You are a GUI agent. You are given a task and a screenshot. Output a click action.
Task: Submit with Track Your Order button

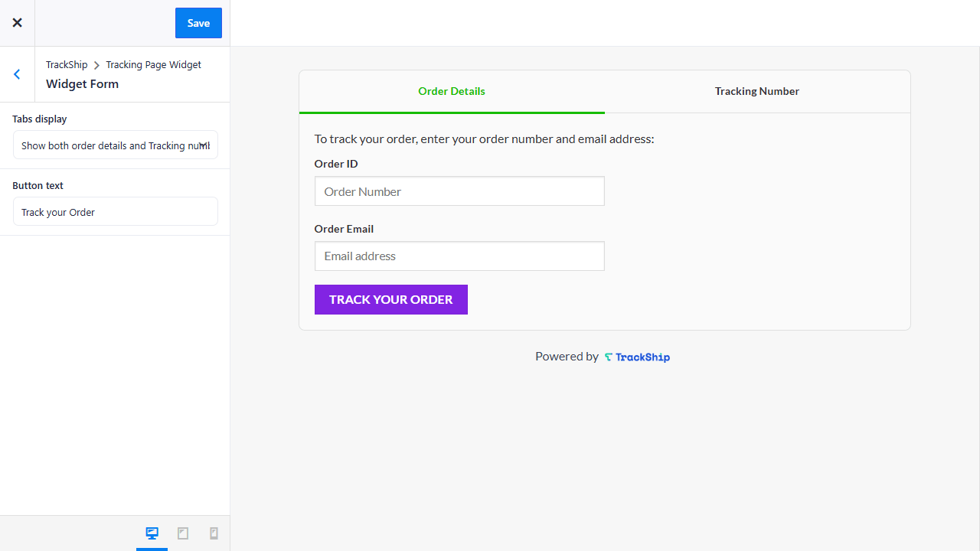tap(391, 300)
